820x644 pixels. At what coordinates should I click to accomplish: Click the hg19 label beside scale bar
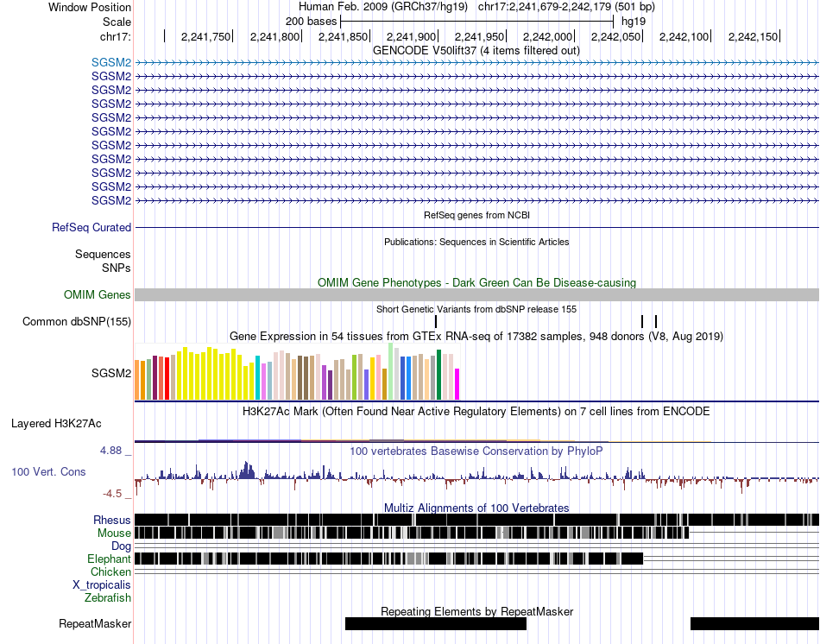point(634,22)
